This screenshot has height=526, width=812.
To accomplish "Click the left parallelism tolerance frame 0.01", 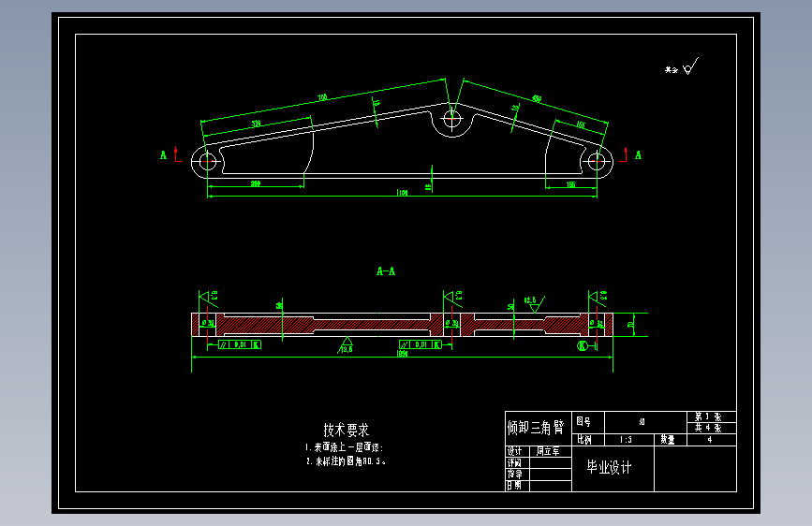I will [x=239, y=344].
